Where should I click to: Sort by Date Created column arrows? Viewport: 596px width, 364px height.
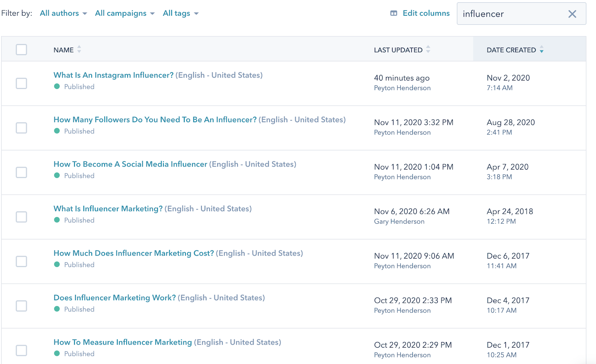541,50
